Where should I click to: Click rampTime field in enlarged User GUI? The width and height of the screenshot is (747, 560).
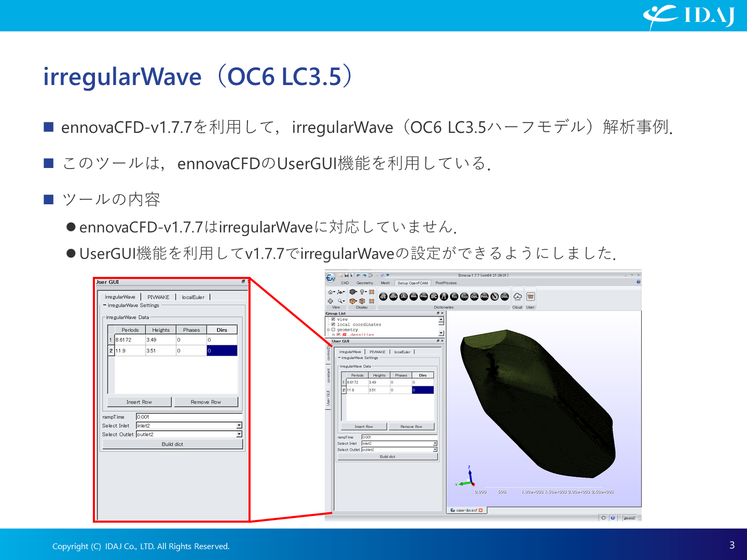(x=189, y=417)
